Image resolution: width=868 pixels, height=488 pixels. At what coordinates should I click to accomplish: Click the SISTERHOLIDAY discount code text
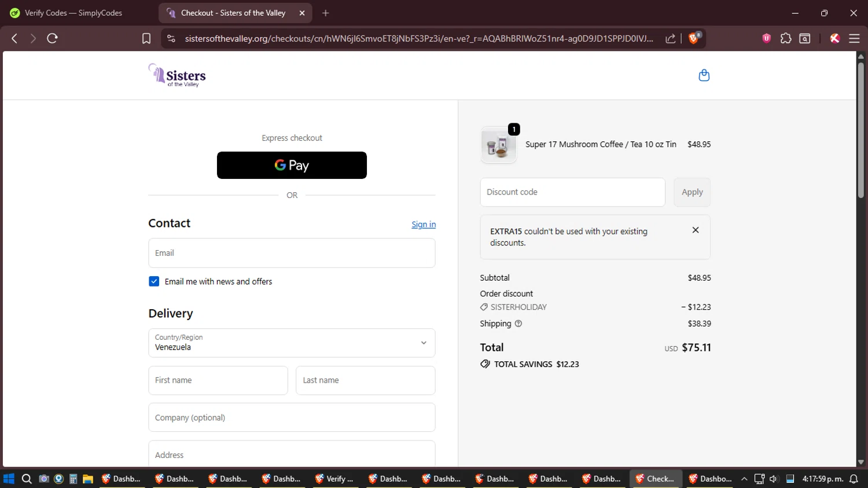point(518,307)
